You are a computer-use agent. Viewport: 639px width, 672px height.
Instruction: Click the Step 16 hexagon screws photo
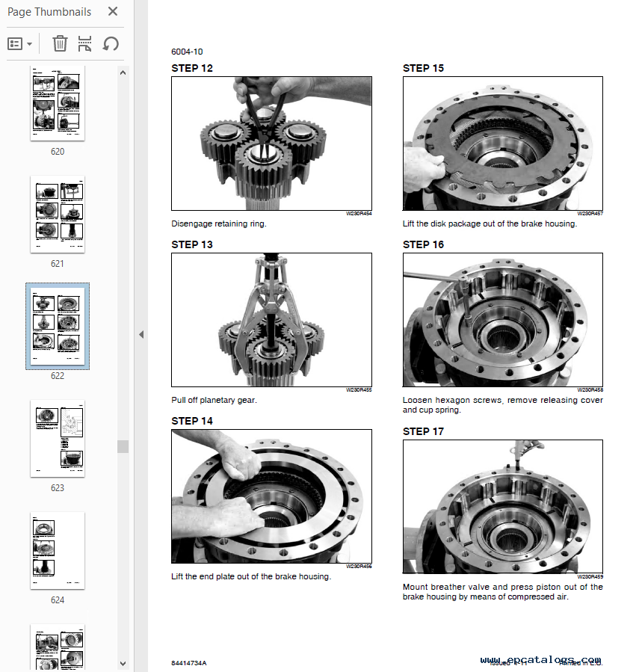coord(503,320)
